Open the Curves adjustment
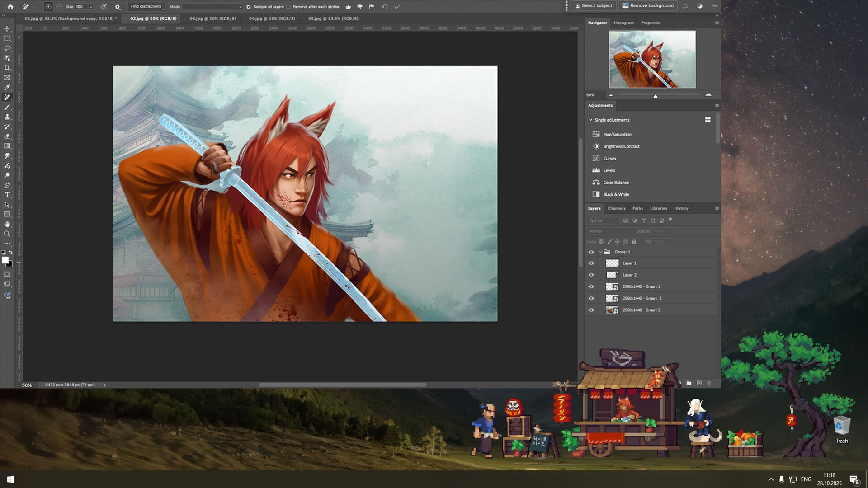 [609, 158]
